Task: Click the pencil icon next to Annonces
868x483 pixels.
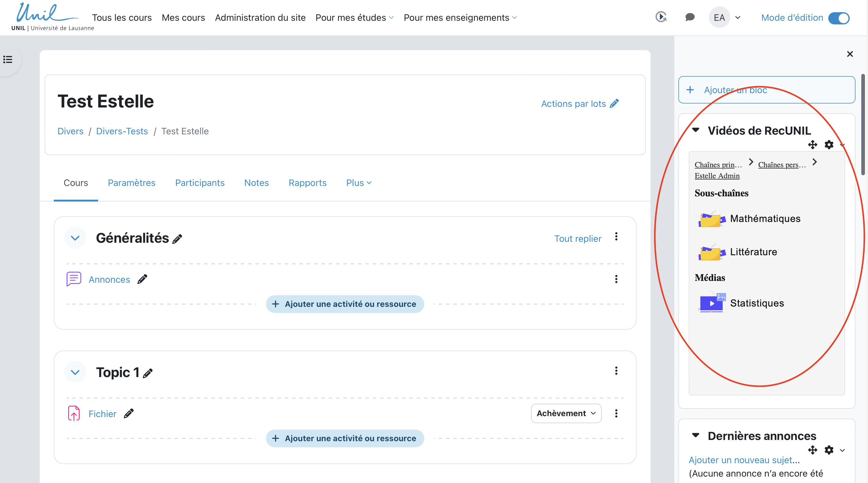Action: (142, 279)
